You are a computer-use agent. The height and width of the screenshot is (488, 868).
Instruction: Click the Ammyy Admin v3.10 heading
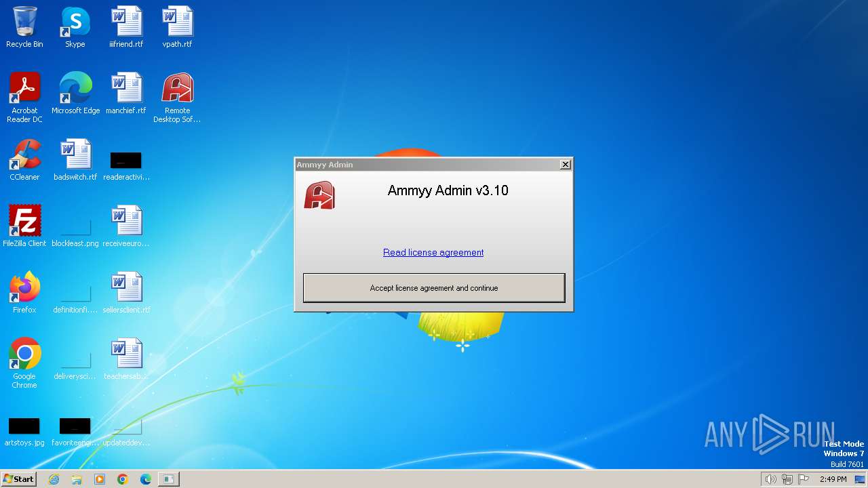[x=448, y=190]
